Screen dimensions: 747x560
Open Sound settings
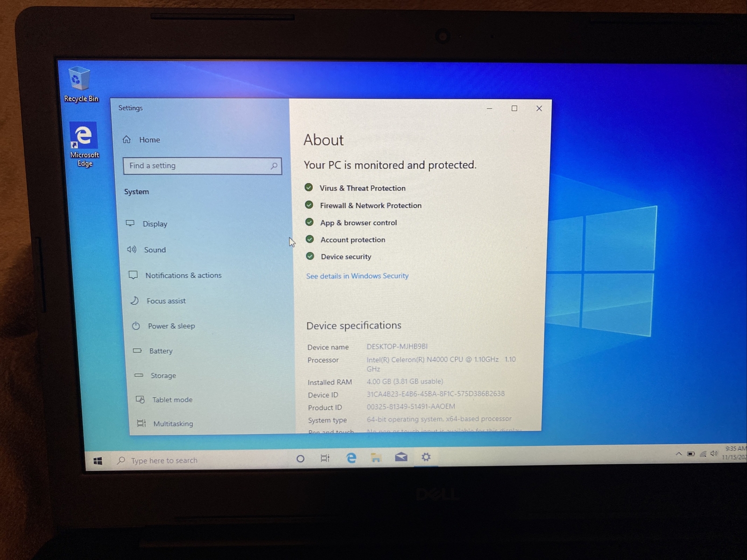[x=147, y=250]
